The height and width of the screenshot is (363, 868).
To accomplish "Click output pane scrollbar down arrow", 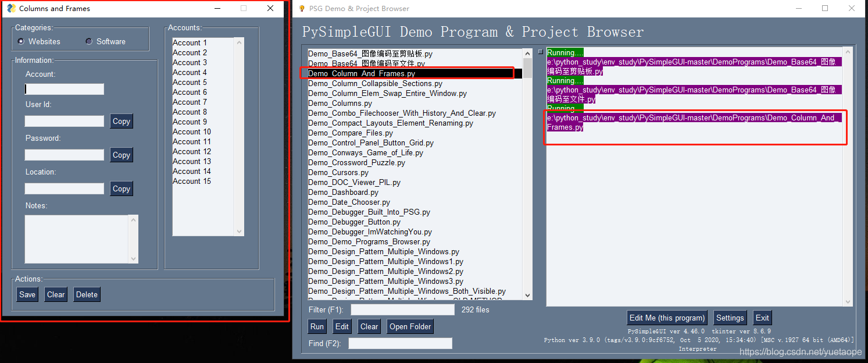I will (x=848, y=301).
